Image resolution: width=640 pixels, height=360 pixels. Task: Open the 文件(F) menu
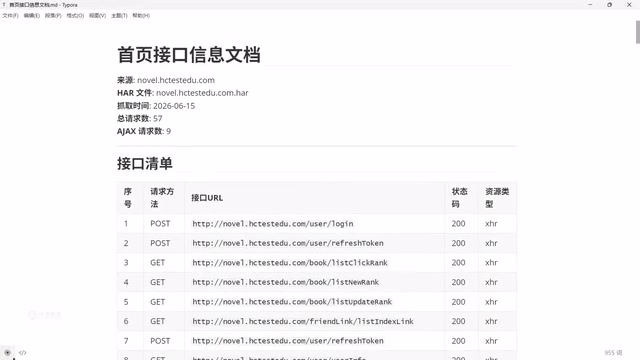point(10,16)
